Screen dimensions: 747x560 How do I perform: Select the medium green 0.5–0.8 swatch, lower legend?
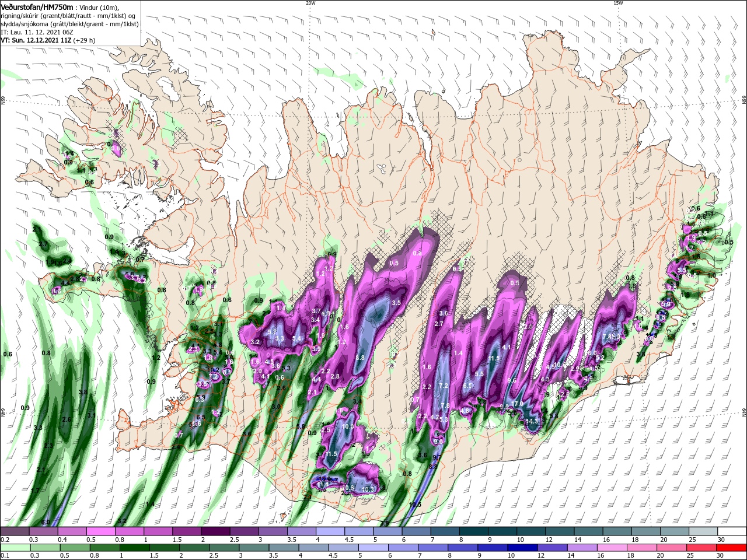tap(75, 548)
